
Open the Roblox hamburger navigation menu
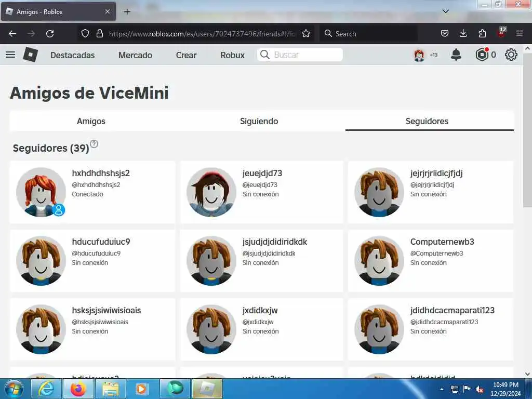pos(10,55)
